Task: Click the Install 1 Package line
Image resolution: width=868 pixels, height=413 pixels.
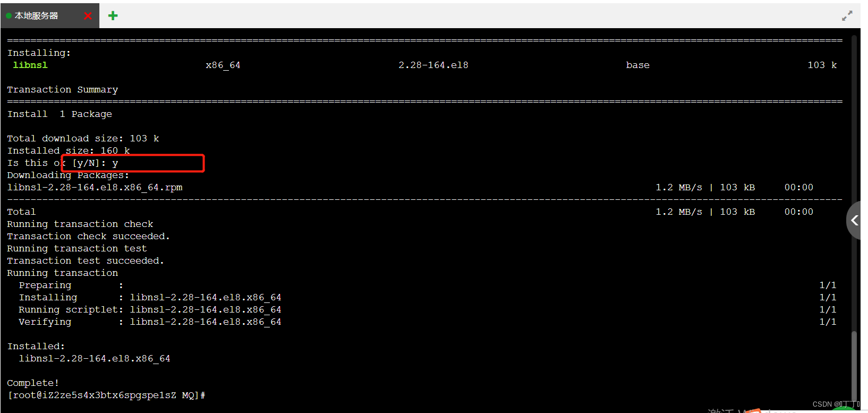Action: pyautogui.click(x=59, y=114)
